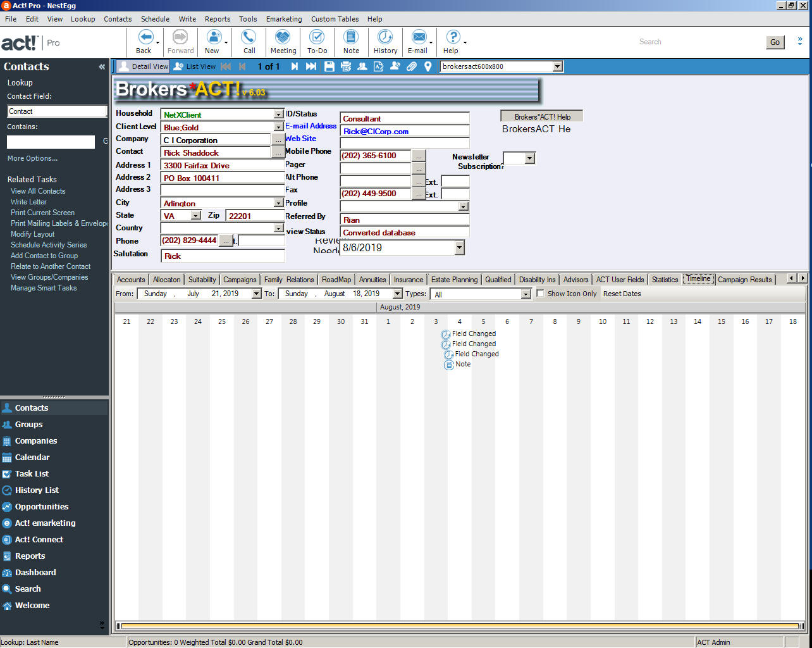This screenshot has width=812, height=648.
Task: Open the Help toolbar icon
Action: tap(453, 37)
